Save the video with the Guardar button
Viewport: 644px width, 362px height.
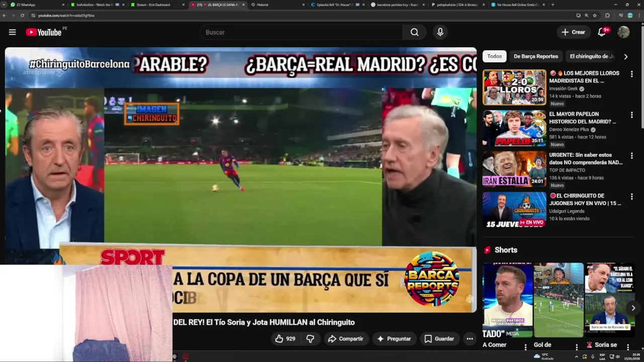point(439,339)
